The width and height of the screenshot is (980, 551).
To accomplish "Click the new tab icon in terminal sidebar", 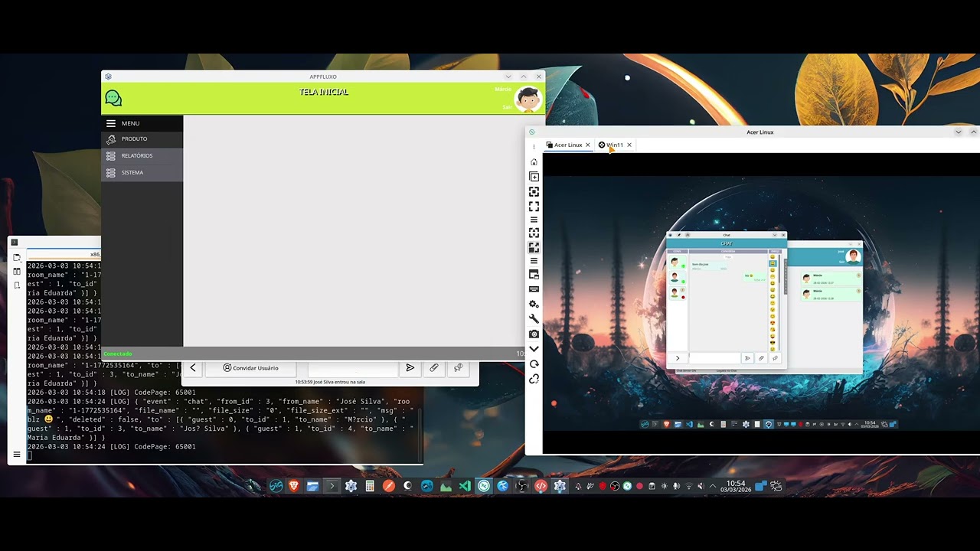I will [x=16, y=257].
